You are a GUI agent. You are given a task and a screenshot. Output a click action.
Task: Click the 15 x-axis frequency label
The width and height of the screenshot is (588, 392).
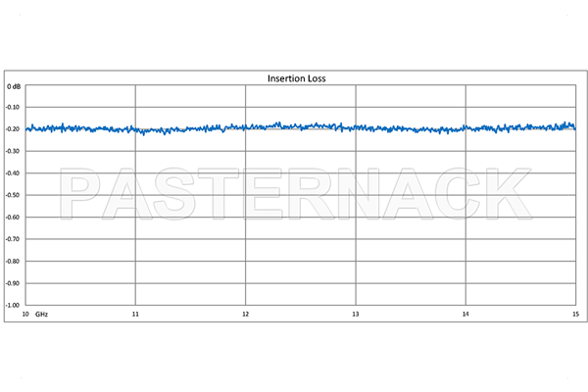coord(574,315)
